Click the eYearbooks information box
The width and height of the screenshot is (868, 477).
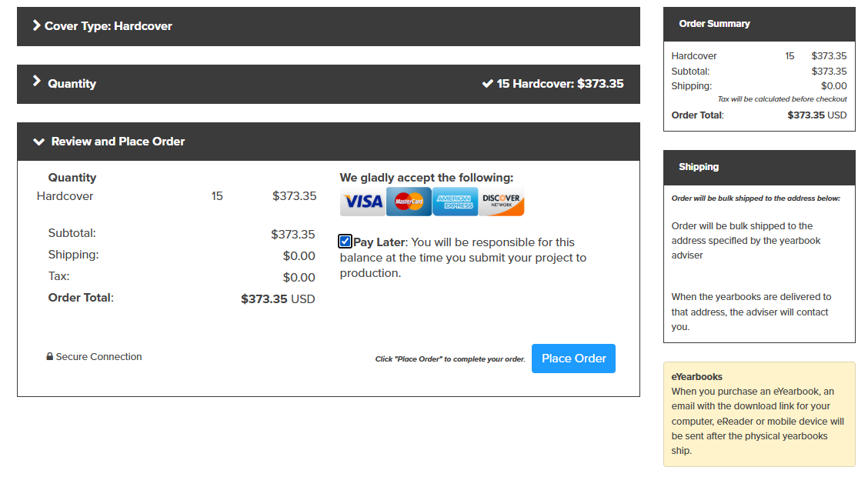click(x=759, y=414)
